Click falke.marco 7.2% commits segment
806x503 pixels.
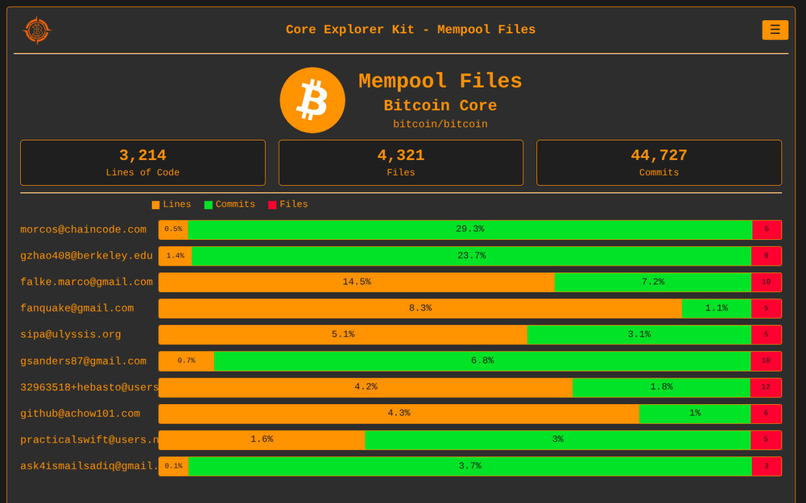653,282
